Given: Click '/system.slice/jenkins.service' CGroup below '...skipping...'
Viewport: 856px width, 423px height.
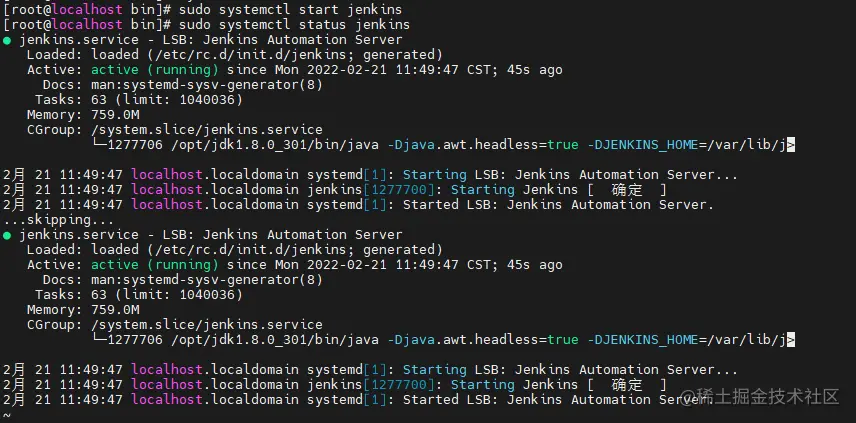Looking at the screenshot, I should 207,325.
